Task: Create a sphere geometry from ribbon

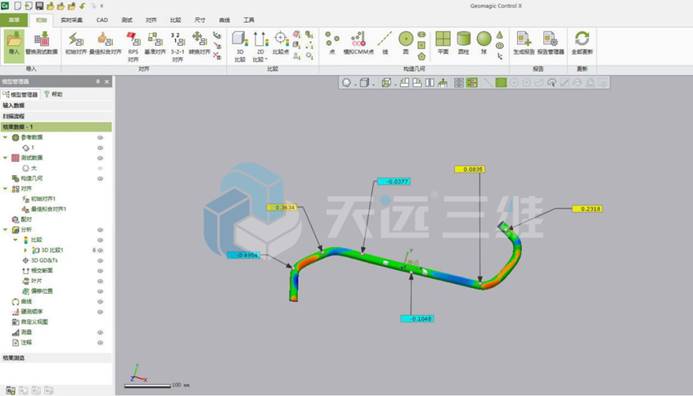Action: click(484, 42)
